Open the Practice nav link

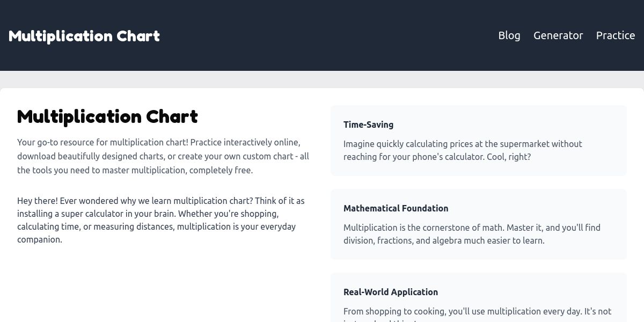(x=615, y=35)
